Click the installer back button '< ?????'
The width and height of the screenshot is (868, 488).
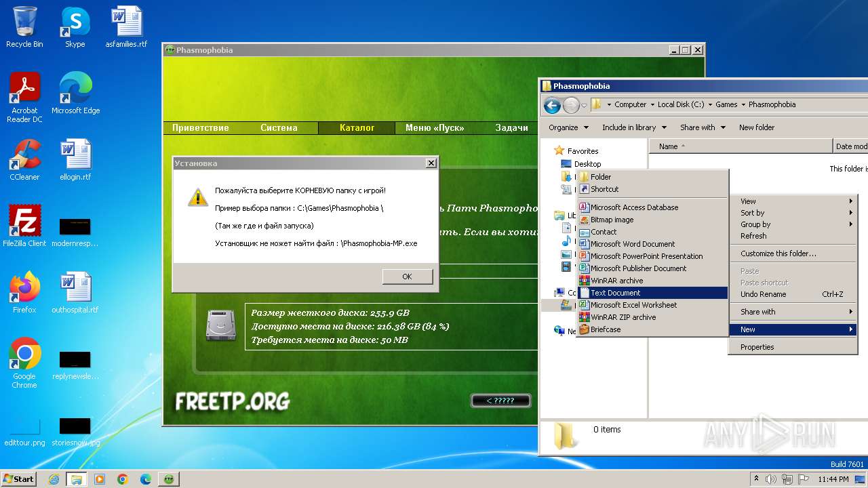click(500, 401)
